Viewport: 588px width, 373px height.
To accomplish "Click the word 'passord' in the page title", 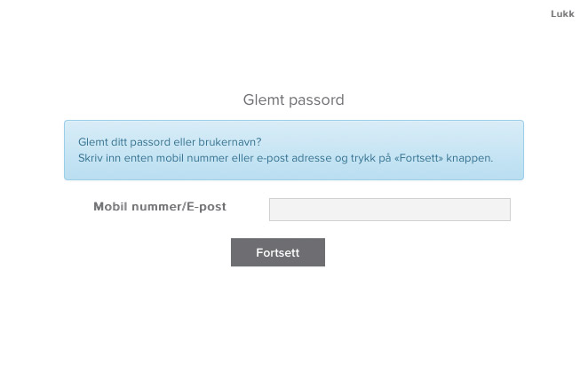I will coord(317,100).
